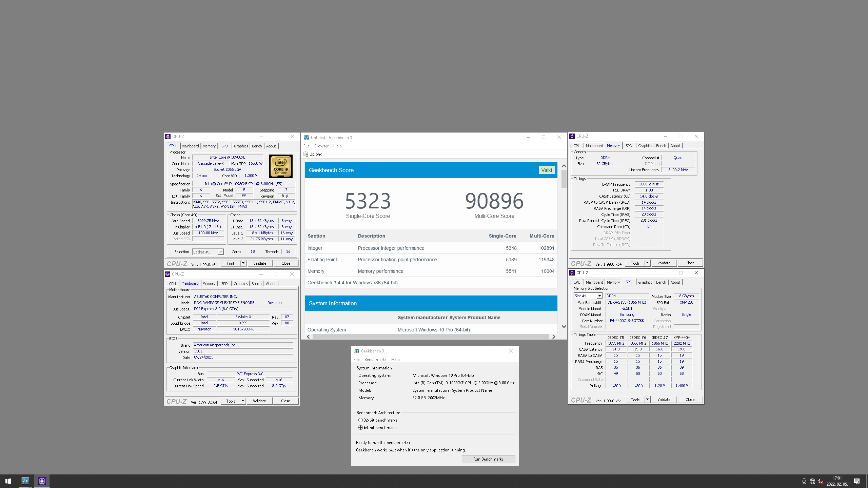
Task: Open Help menu in the Geekbench results window
Action: coord(337,146)
